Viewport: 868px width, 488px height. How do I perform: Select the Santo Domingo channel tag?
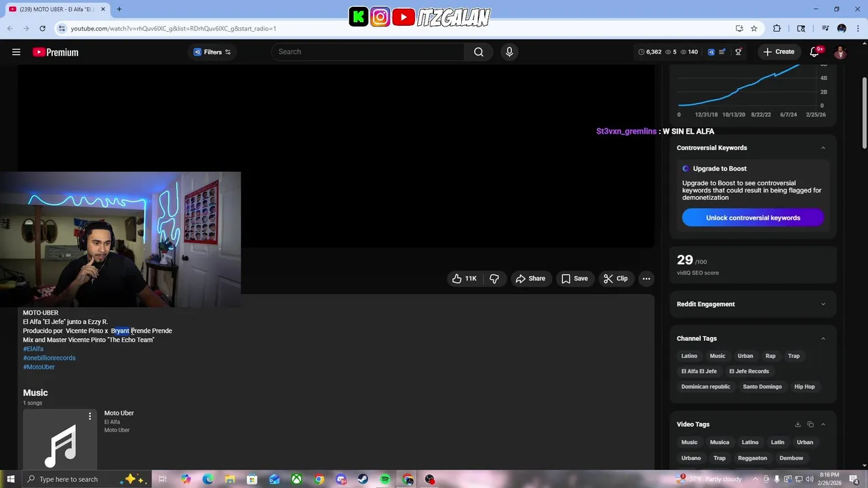pos(762,387)
